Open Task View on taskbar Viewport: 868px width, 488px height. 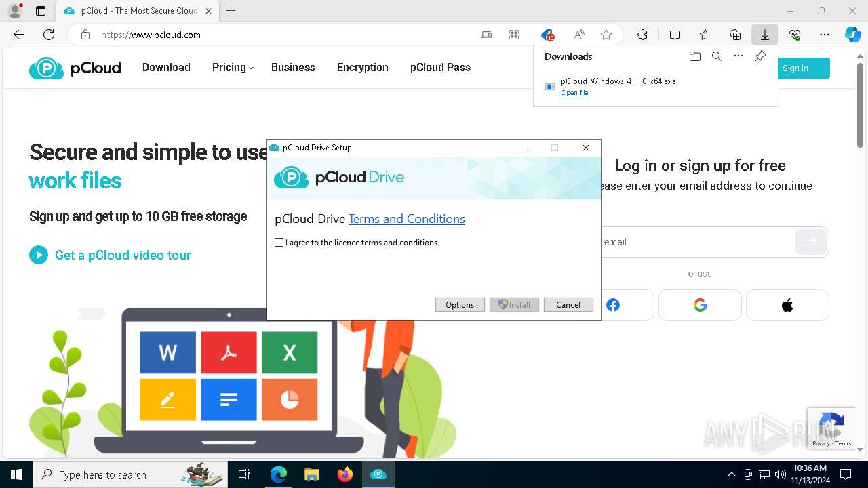point(244,474)
